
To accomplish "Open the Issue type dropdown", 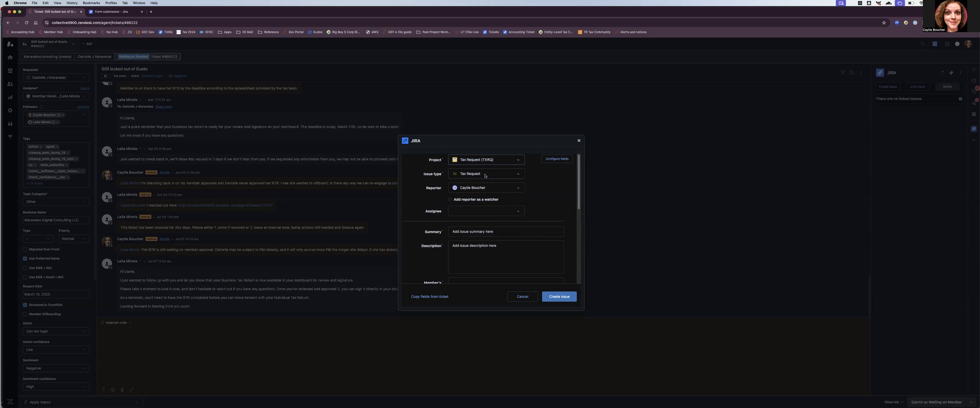I will (486, 174).
